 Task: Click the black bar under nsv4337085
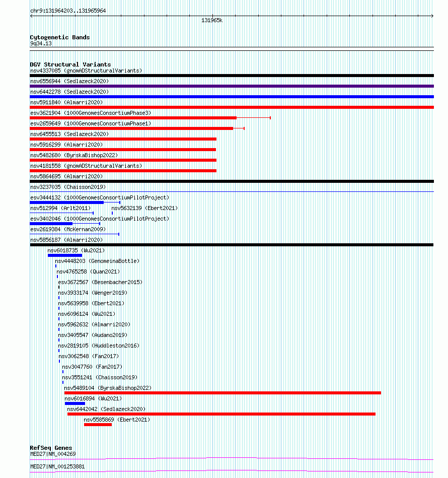232,76
